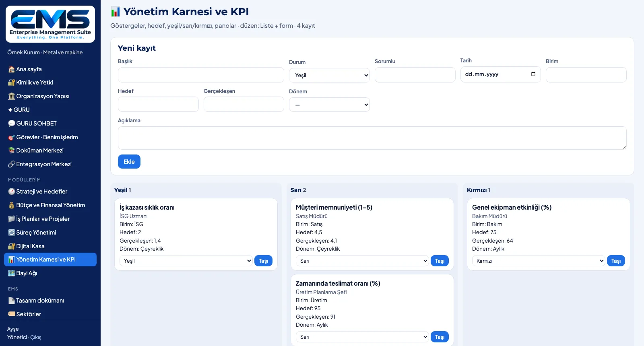The height and width of the screenshot is (346, 644).
Task: Click the Çıkış logout link
Action: [x=36, y=337]
